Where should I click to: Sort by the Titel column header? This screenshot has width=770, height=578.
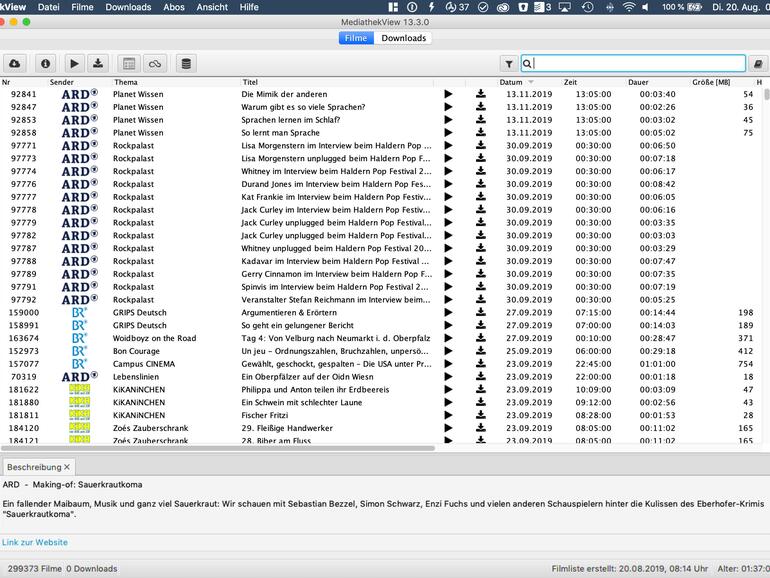(250, 82)
